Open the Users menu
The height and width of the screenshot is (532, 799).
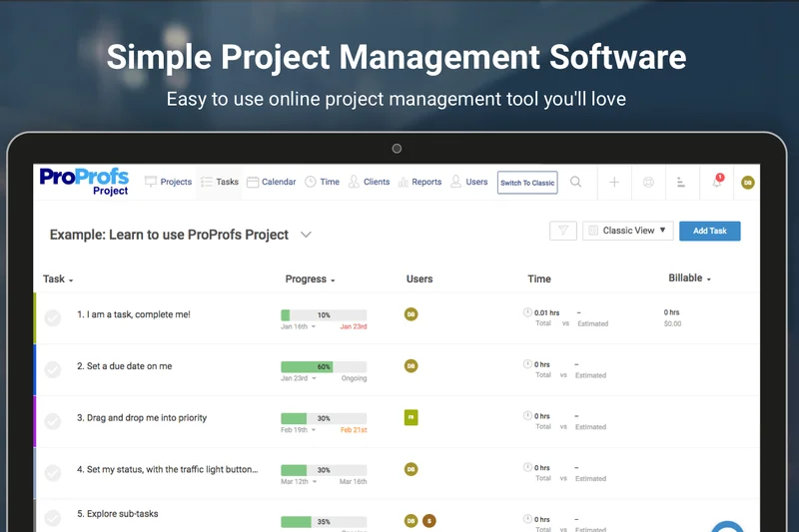[x=469, y=182]
